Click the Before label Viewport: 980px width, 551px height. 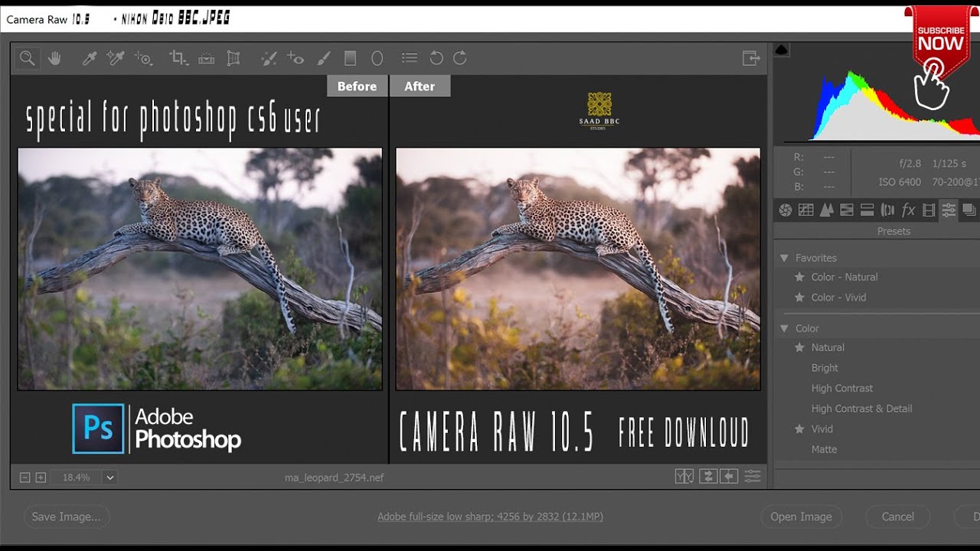click(357, 86)
